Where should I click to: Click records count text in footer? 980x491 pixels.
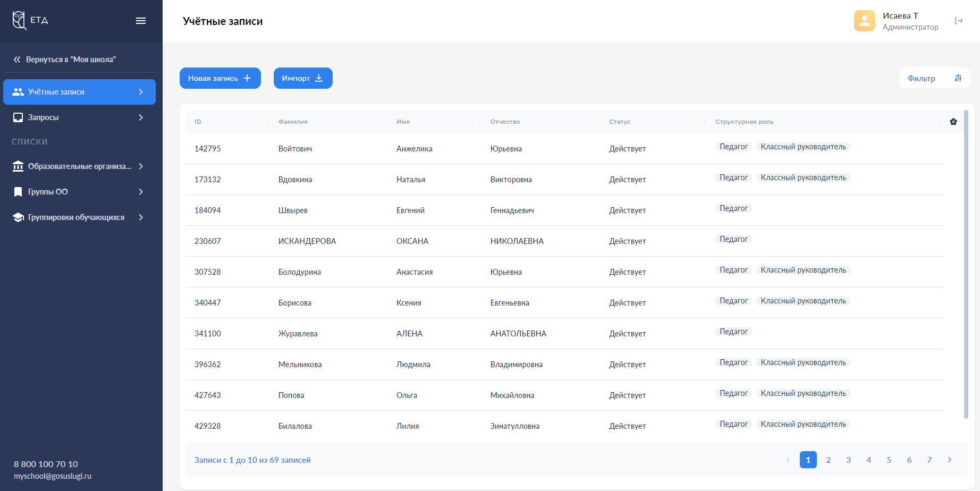252,460
